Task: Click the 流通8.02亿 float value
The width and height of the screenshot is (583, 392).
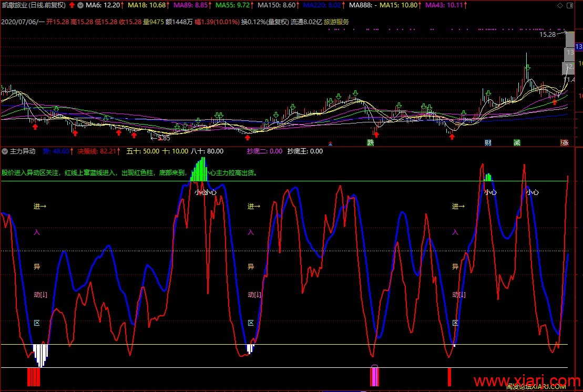Action: (306, 22)
